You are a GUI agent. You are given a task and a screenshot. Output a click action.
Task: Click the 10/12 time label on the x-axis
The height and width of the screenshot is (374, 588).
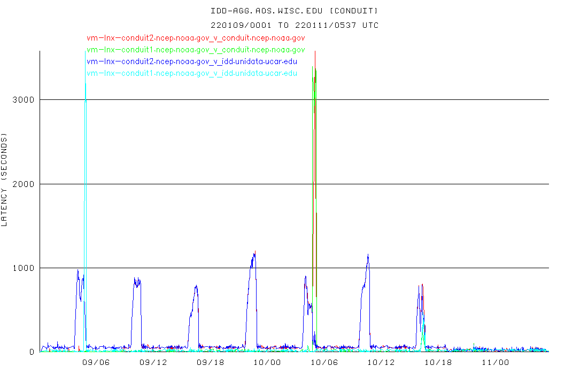click(x=381, y=362)
